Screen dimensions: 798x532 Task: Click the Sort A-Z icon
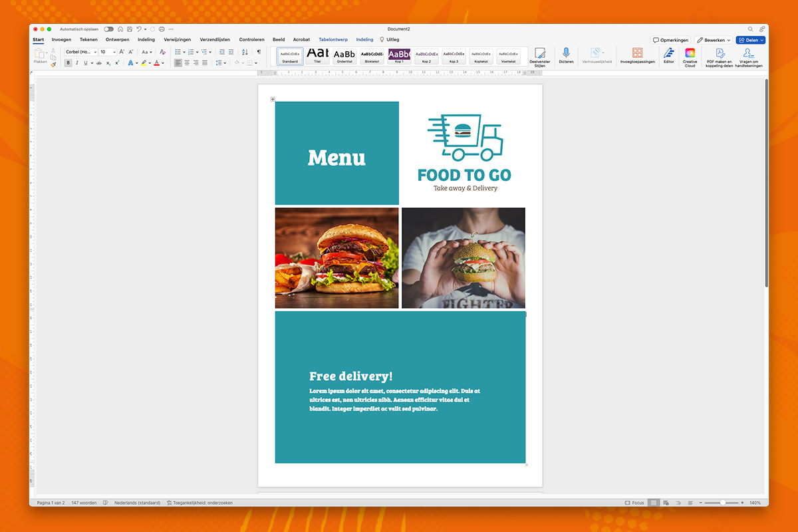click(x=245, y=52)
